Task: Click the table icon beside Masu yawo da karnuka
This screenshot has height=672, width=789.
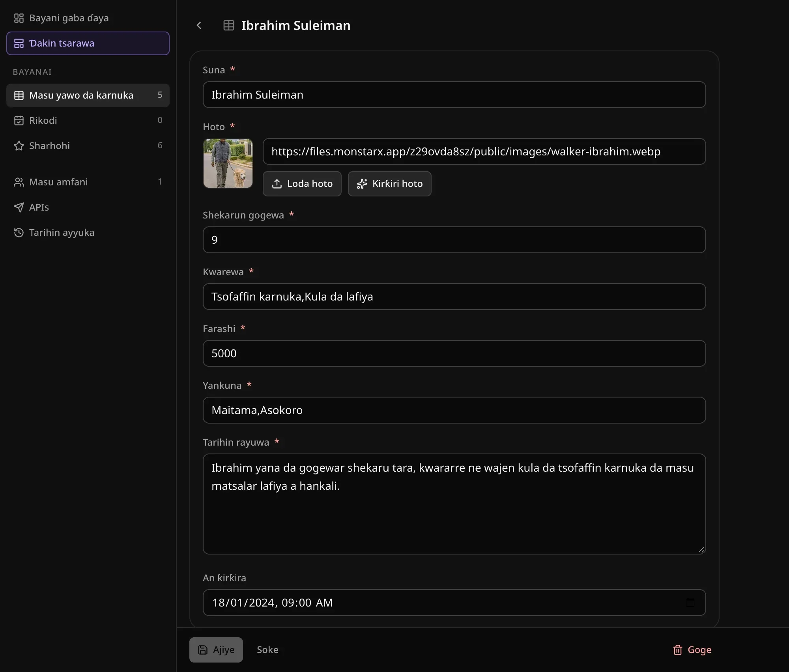Action: [19, 95]
